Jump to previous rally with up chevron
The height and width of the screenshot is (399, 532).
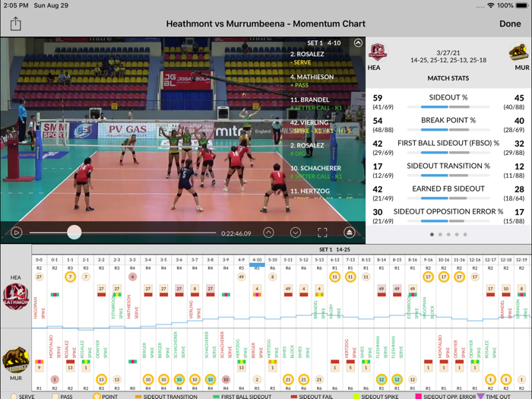[268, 233]
